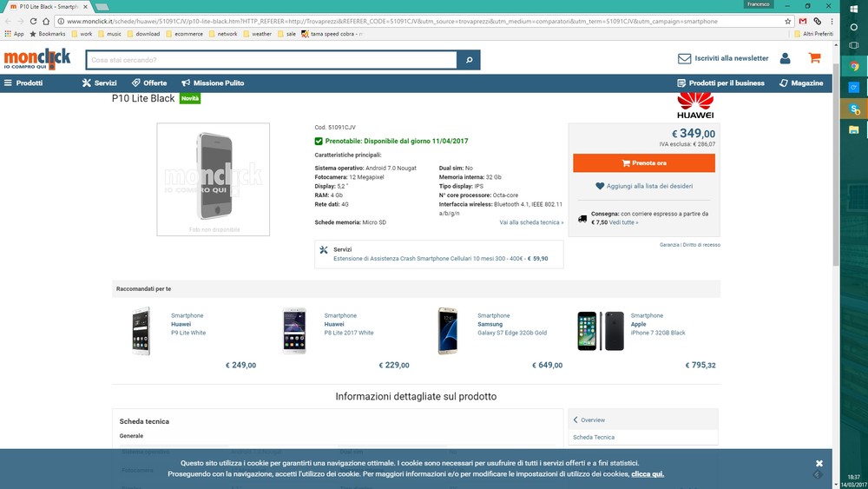Click the Novità product badge
Screen dimensions: 868x489
coord(190,98)
